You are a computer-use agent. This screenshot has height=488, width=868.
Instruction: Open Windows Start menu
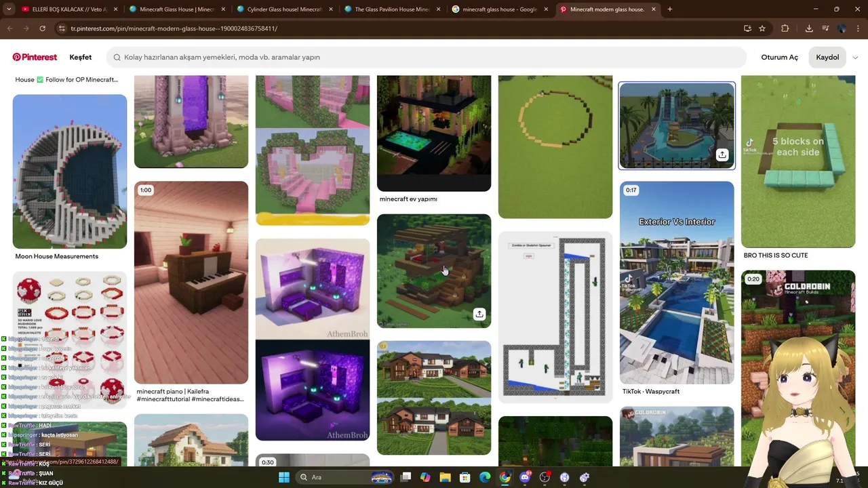[x=284, y=477]
